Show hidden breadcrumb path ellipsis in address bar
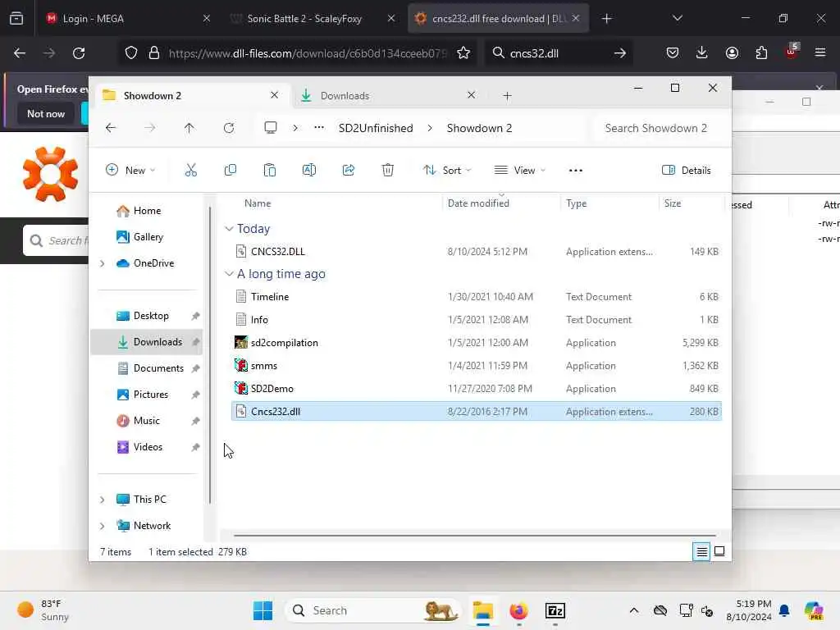The width and height of the screenshot is (840, 630). point(319,128)
